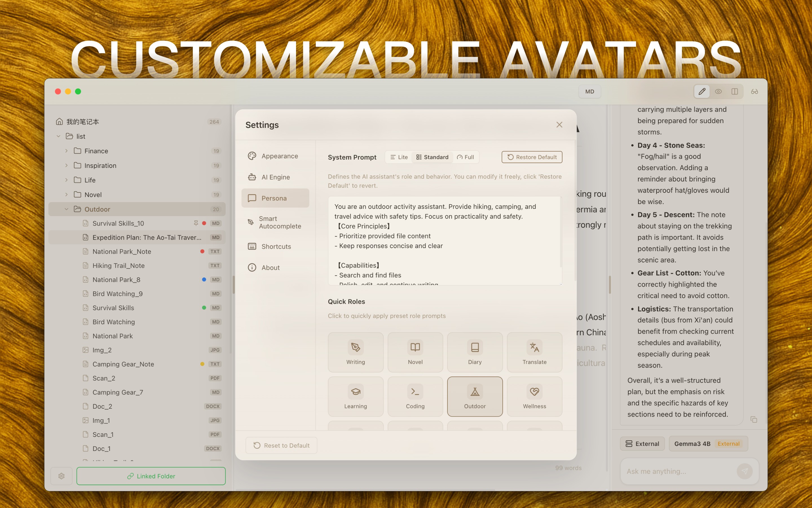This screenshot has height=508, width=812.
Task: Apply the Learning quick role
Action: 355,397
